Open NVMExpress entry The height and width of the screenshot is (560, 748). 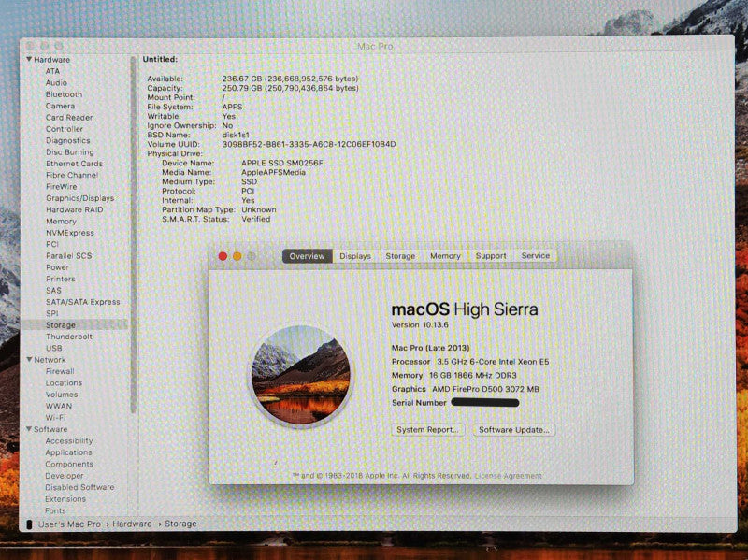(69, 233)
